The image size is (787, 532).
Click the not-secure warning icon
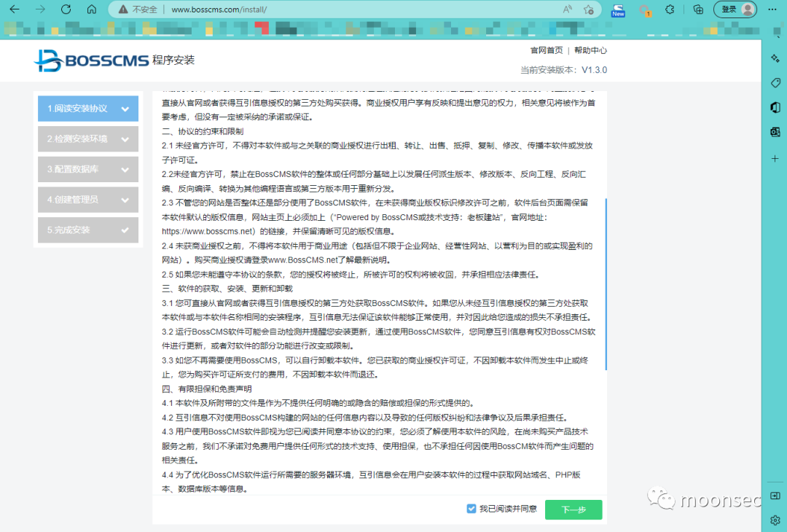pyautogui.click(x=123, y=9)
